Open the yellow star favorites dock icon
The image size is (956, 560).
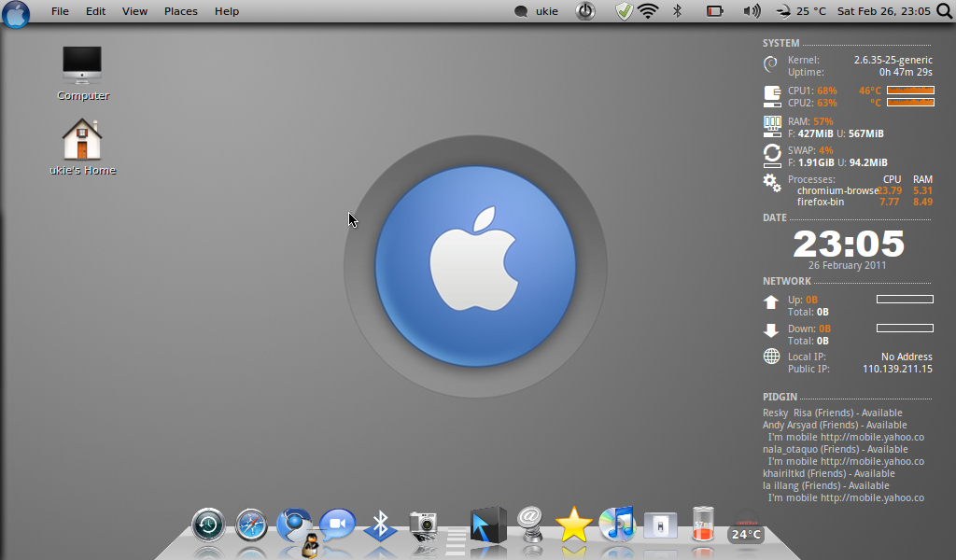pyautogui.click(x=574, y=525)
